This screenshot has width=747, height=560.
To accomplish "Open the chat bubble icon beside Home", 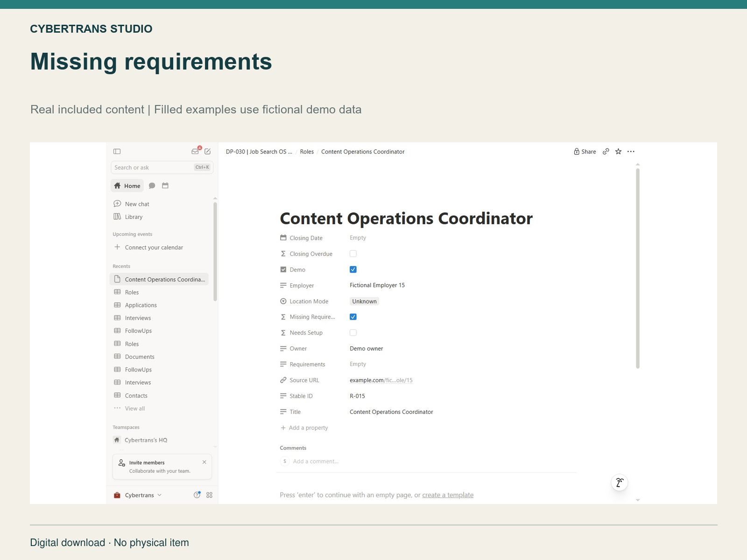I will point(152,186).
